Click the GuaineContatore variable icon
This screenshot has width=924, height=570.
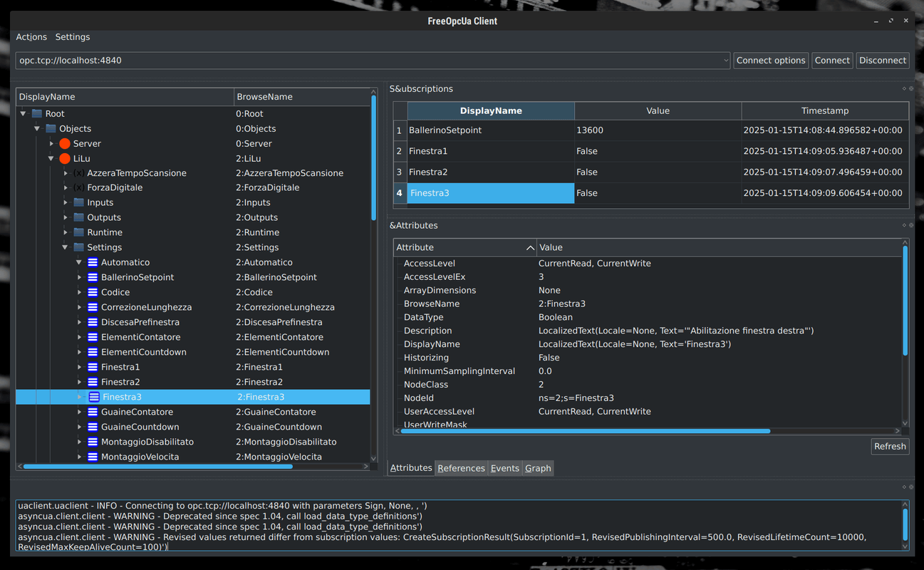[93, 413]
